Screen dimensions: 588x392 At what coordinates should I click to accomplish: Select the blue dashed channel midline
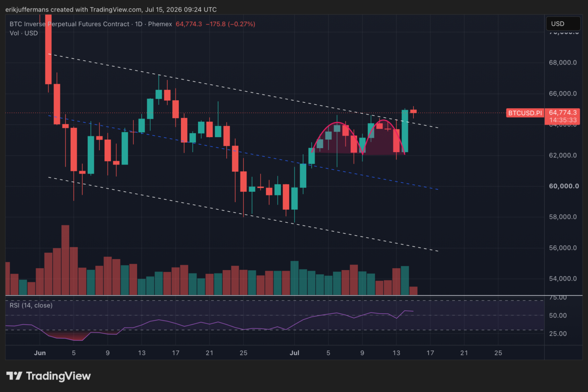click(243, 152)
